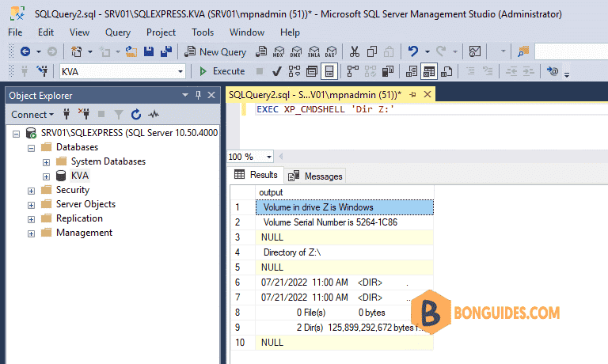Cut selection with the scissors icon
Screen dimensions: 608x364
pos(355,51)
